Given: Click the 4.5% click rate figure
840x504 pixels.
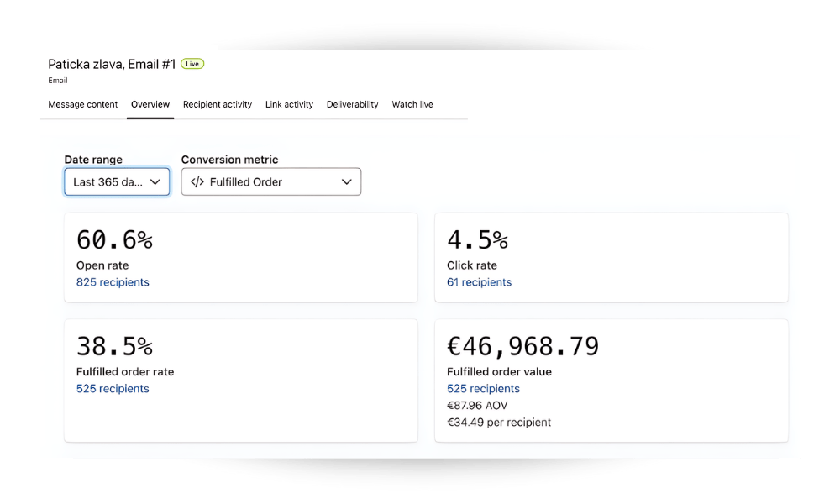Looking at the screenshot, I should coord(477,240).
